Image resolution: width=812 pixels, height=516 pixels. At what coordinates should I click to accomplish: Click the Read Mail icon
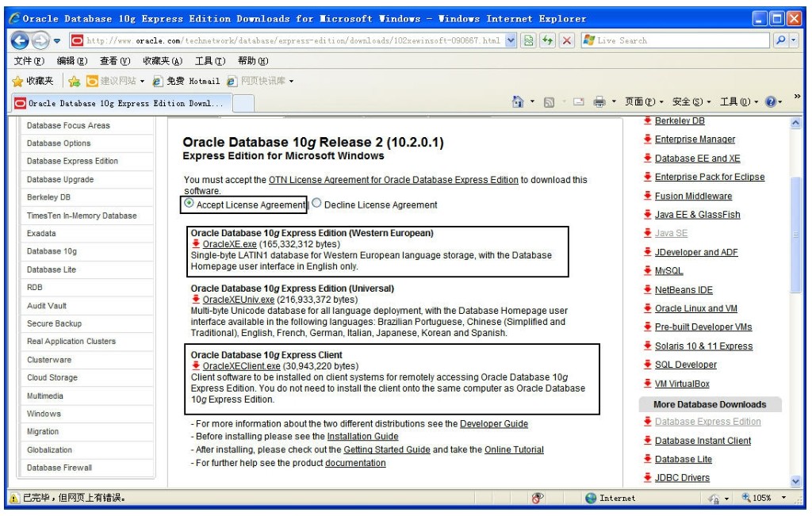pyautogui.click(x=578, y=102)
